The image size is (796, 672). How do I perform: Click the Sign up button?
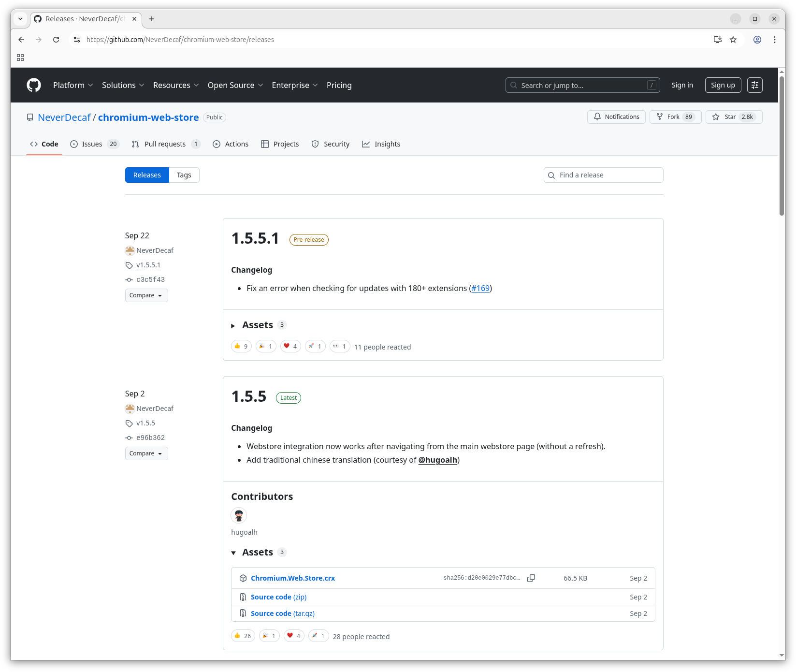(x=723, y=85)
